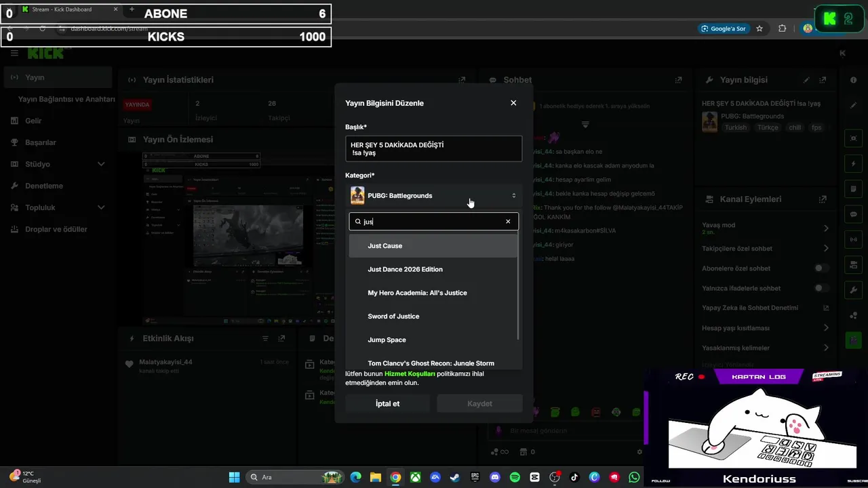The height and width of the screenshot is (488, 868).
Task: Pick My Hero Academia: All's Justice
Action: (433, 293)
